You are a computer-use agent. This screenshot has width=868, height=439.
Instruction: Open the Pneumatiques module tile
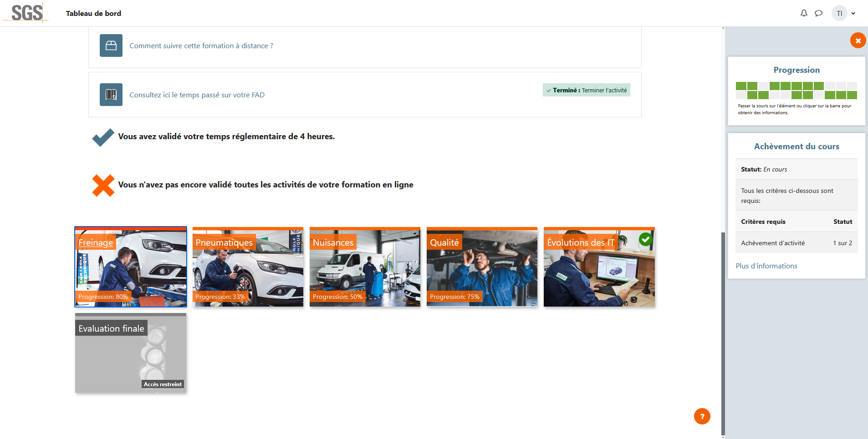pyautogui.click(x=248, y=267)
